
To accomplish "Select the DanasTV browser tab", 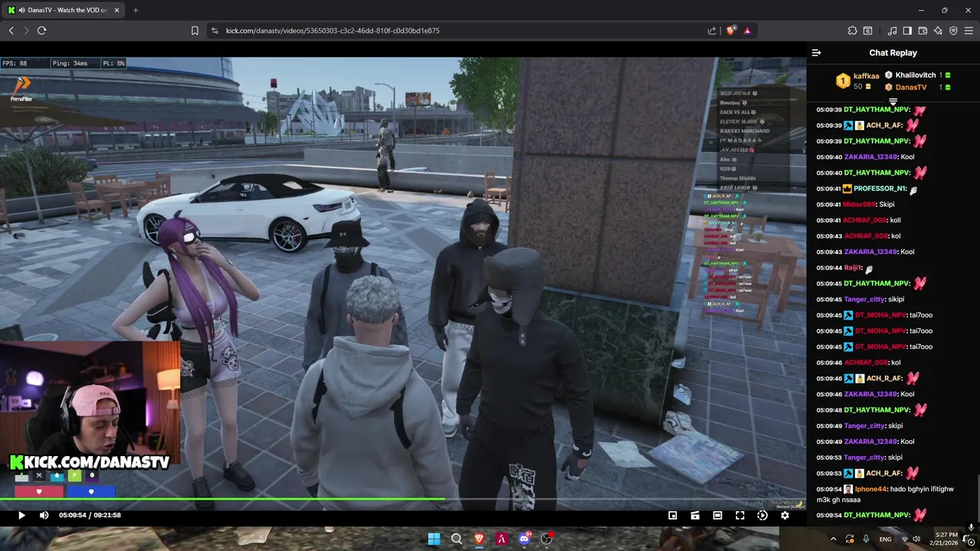I will click(x=63, y=10).
